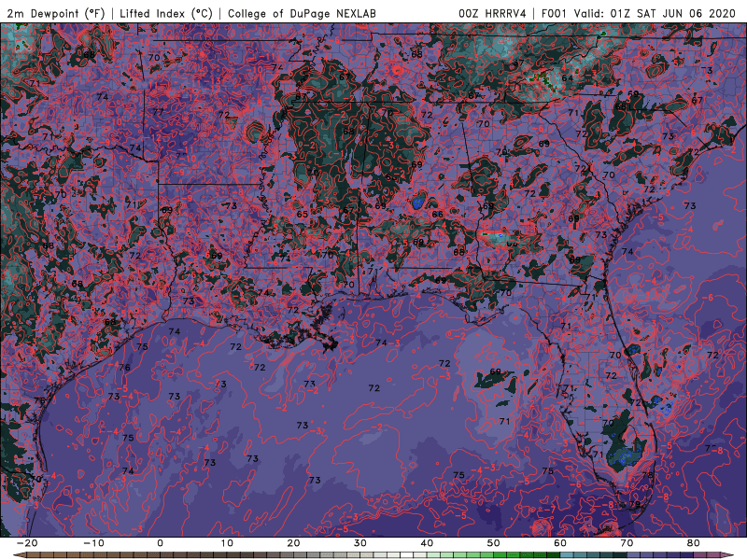Click the '10' colorbar scale label
This screenshot has width=747, height=560.
pos(227,543)
